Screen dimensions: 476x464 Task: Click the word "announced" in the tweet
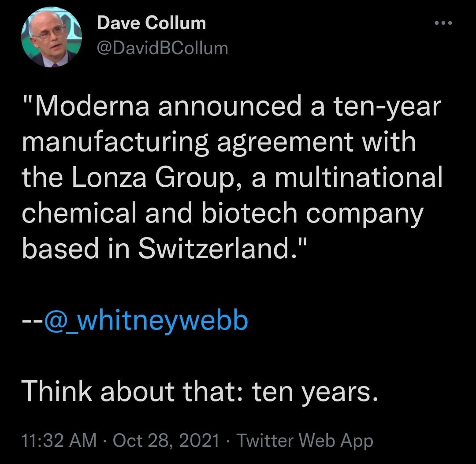click(x=230, y=107)
